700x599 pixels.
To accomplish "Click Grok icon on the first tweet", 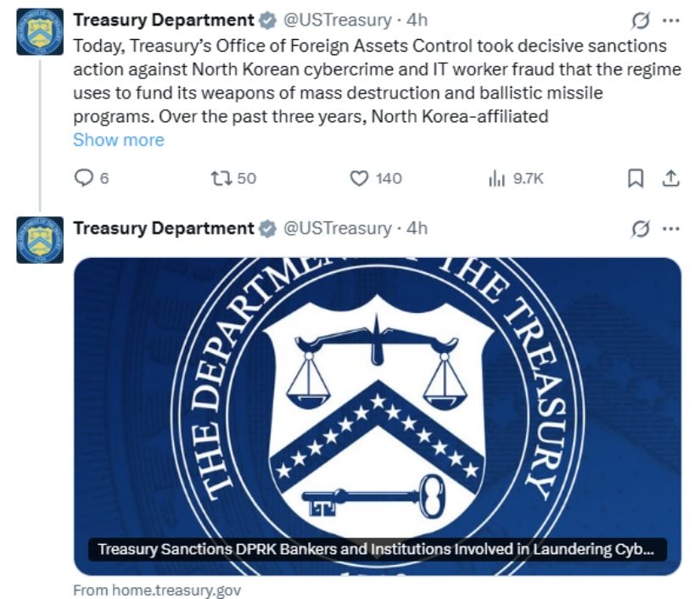I will 641,20.
